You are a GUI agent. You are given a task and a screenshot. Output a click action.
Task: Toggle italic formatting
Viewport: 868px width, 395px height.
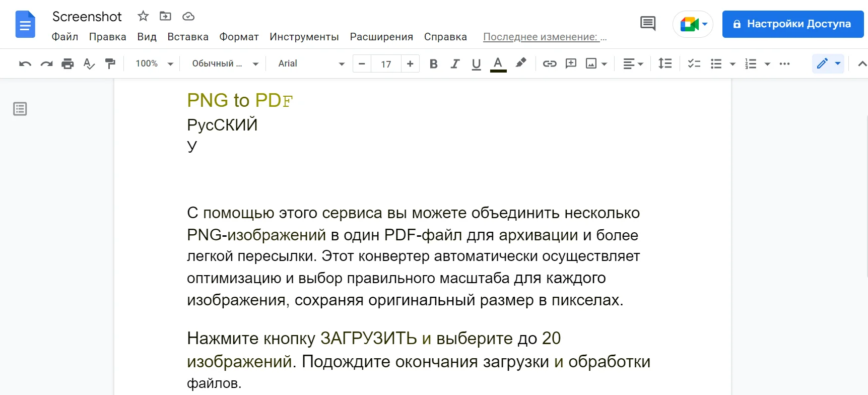tap(455, 63)
